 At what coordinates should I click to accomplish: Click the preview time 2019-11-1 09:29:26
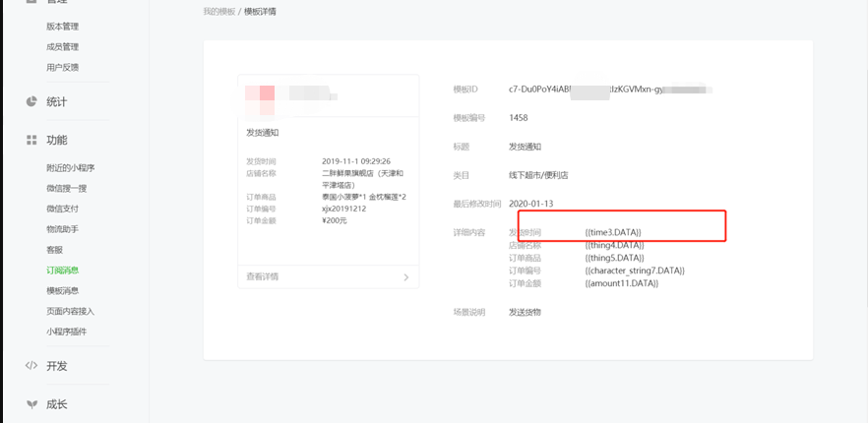(x=356, y=161)
